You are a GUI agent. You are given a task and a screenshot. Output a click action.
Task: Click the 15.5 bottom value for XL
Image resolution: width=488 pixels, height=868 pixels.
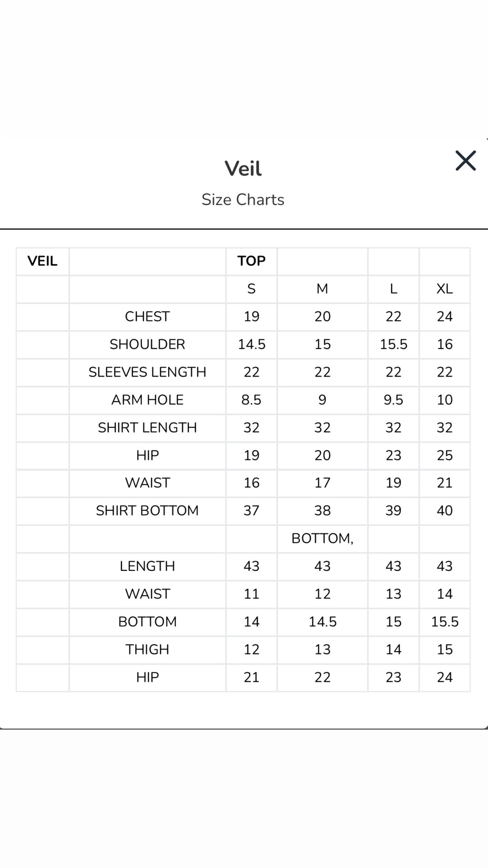445,621
